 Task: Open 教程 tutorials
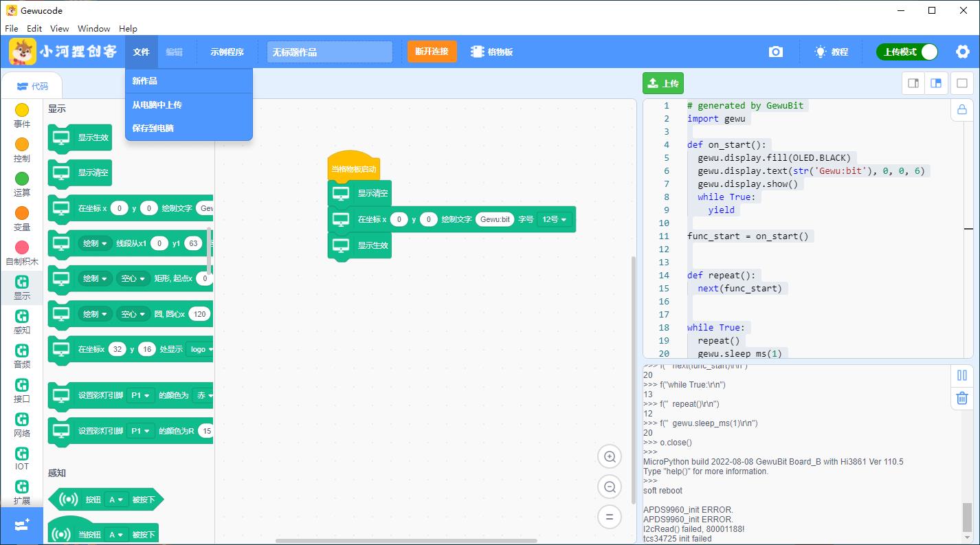click(832, 52)
